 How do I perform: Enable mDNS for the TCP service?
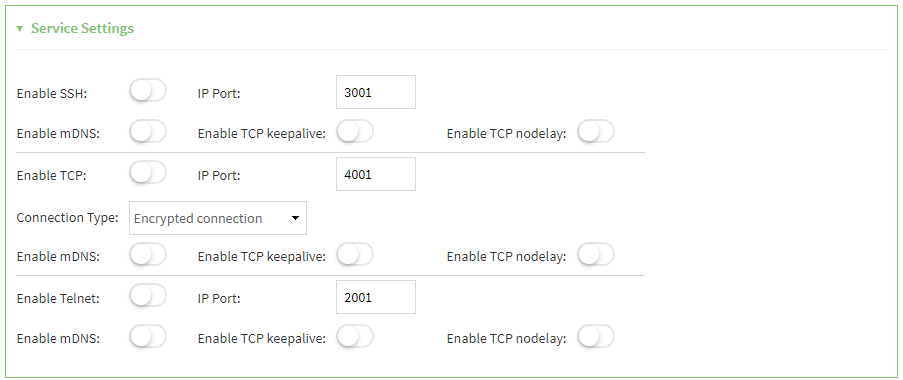[148, 255]
